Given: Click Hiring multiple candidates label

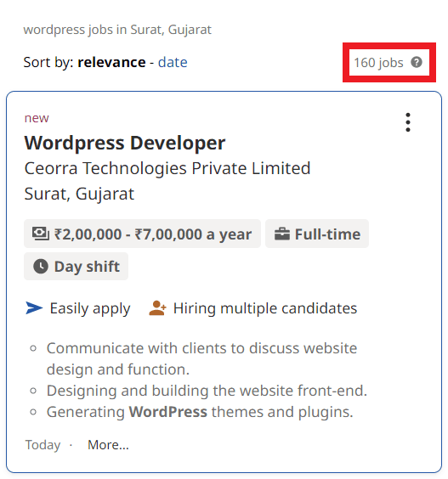Looking at the screenshot, I should pos(265,308).
